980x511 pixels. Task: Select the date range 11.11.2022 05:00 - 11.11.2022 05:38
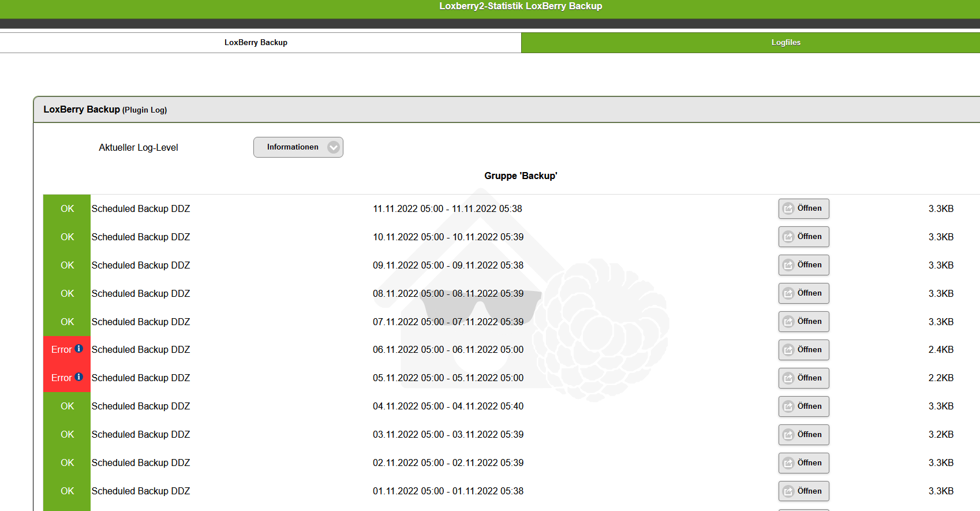pos(447,209)
